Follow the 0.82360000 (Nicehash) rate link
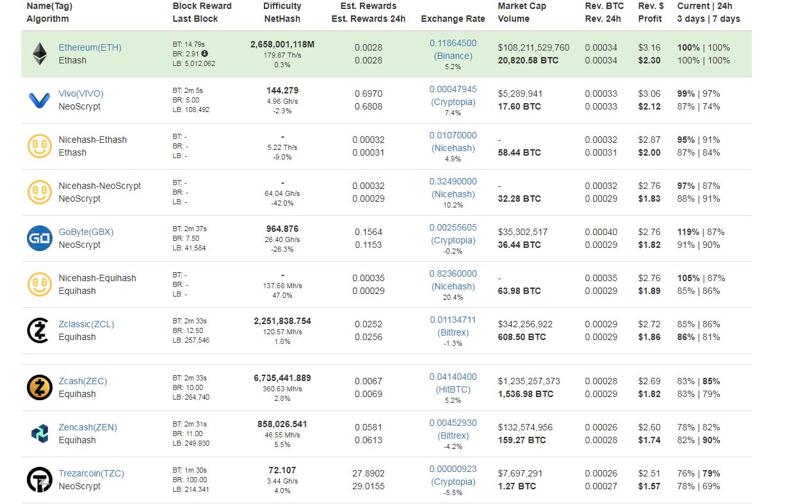This screenshot has height=504, width=812. click(453, 280)
